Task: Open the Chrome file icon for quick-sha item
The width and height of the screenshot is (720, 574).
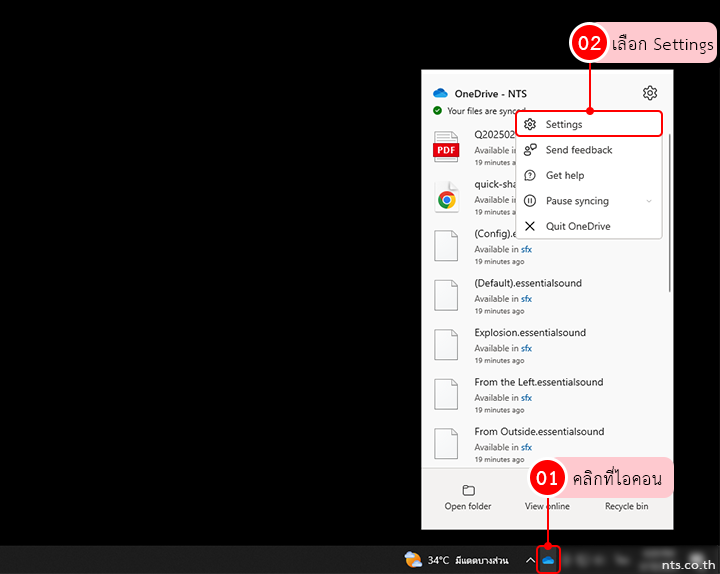Action: (446, 197)
